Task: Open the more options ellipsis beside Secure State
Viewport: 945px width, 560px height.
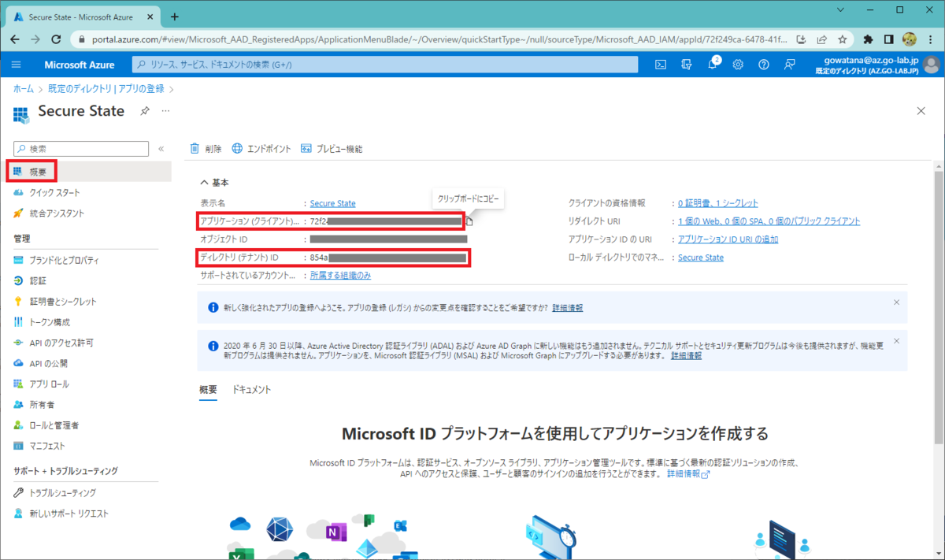Action: tap(165, 111)
